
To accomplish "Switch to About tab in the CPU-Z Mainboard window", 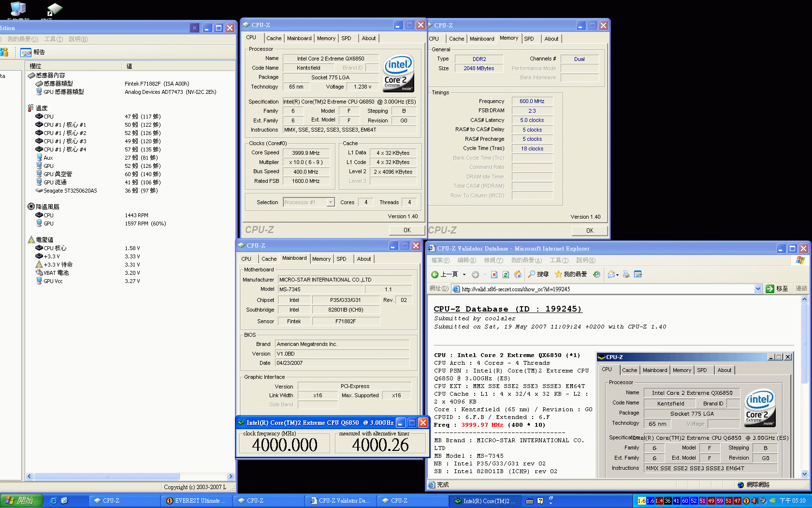I will point(364,259).
